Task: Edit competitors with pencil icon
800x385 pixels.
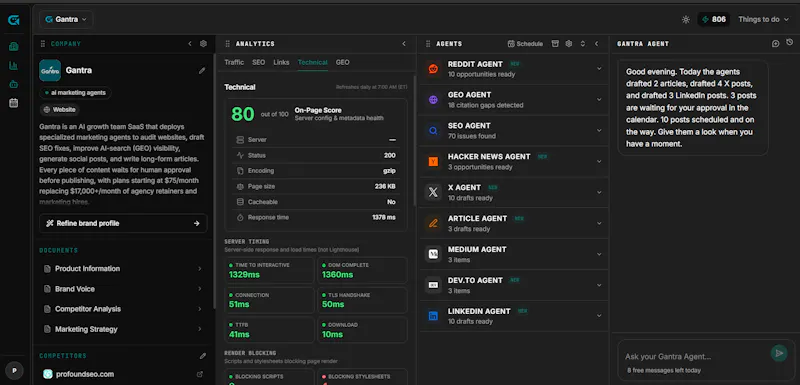Action: tap(203, 356)
